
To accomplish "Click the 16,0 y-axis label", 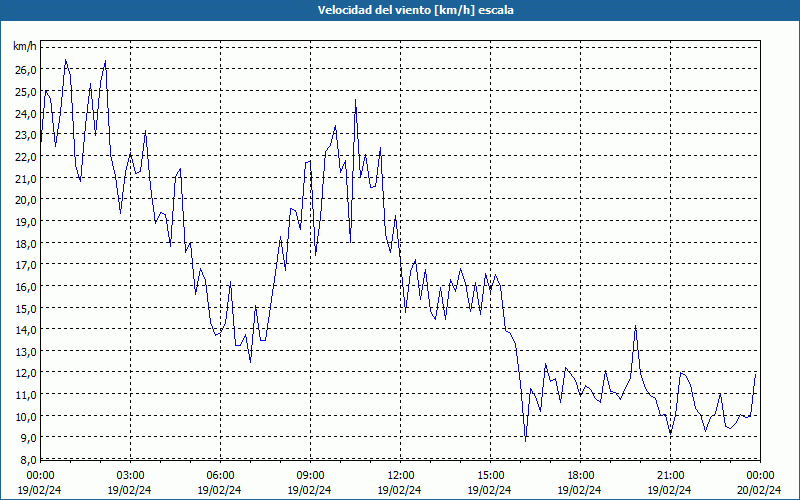I will 26,287.
